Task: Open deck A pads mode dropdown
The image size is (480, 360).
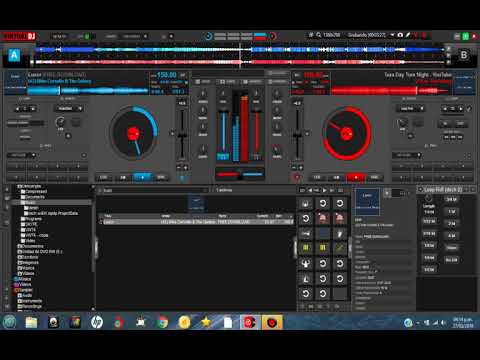Action: coord(21,155)
